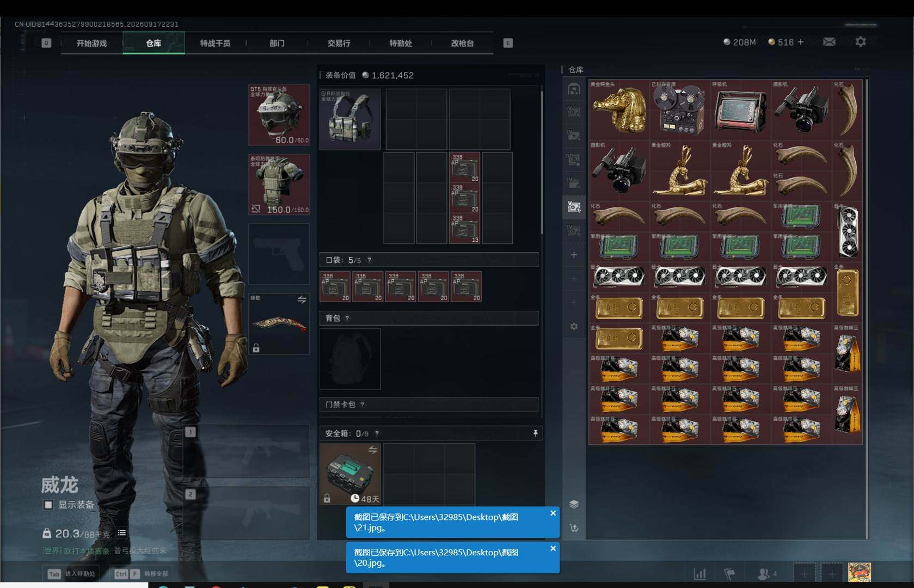Viewport: 914px width, 588px height.
Task: Click the Q key hint icon
Action: (46, 43)
